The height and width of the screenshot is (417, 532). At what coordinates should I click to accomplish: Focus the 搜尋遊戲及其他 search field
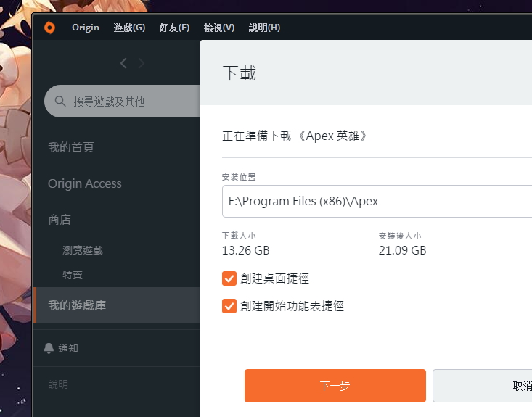pyautogui.click(x=122, y=101)
